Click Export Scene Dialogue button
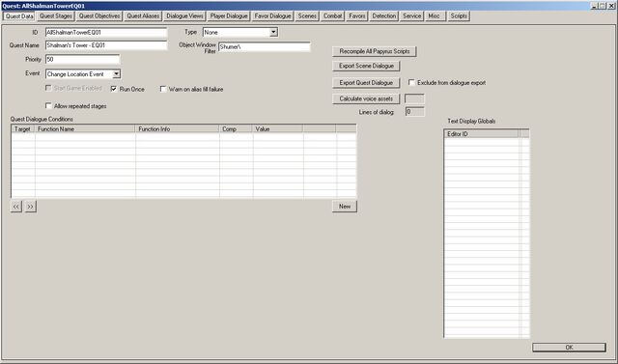Image resolution: width=618 pixels, height=364 pixels. (x=367, y=66)
